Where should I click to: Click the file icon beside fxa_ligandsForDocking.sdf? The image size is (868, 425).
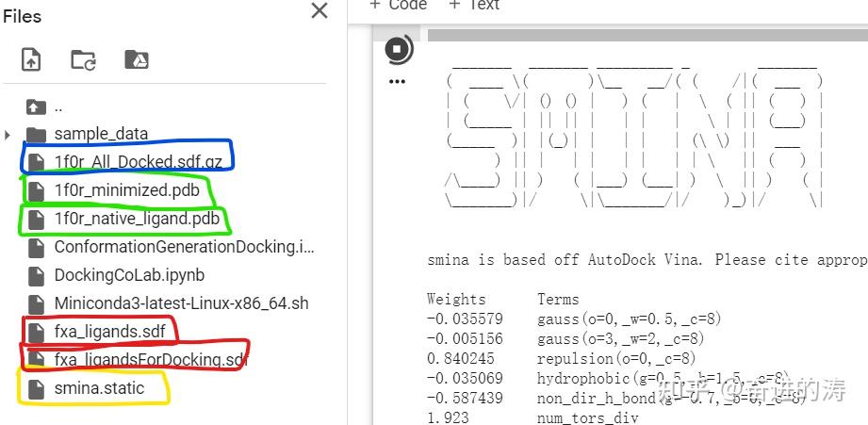coord(36,360)
